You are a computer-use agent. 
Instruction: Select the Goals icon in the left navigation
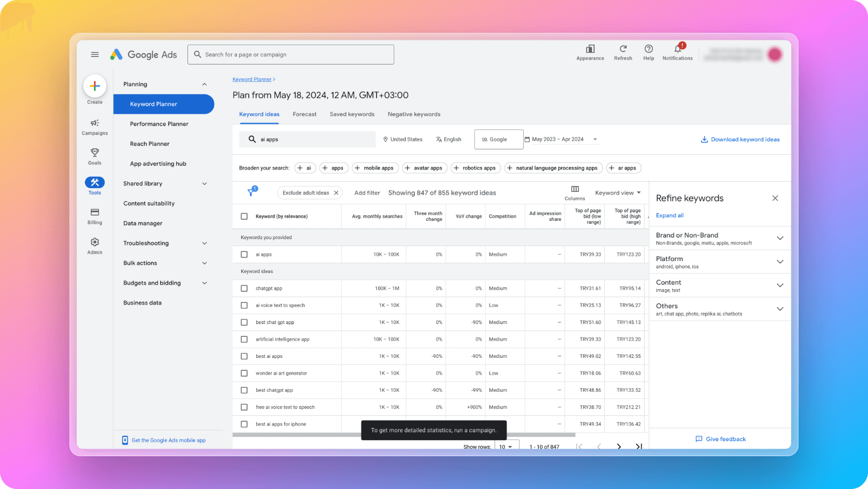95,156
